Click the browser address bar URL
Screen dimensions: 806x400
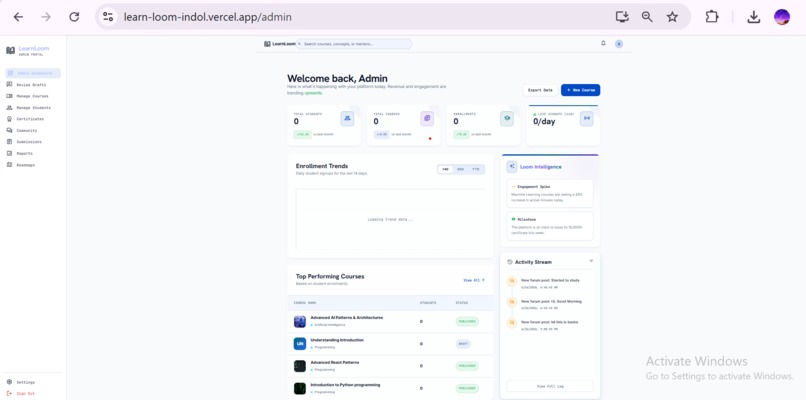(x=208, y=17)
